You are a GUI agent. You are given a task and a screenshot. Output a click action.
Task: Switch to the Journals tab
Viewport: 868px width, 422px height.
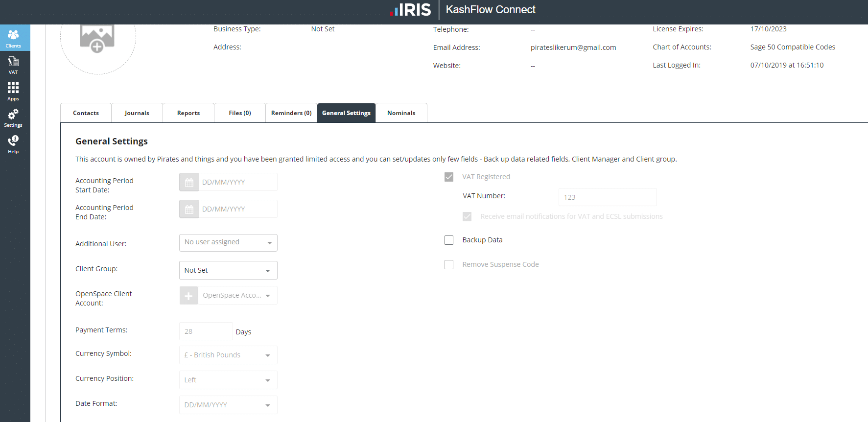pos(137,113)
